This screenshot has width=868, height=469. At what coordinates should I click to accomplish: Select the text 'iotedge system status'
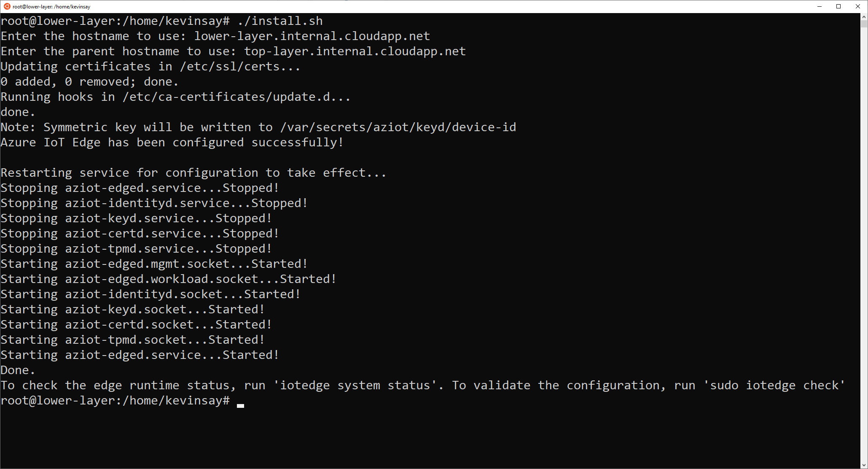pos(356,385)
